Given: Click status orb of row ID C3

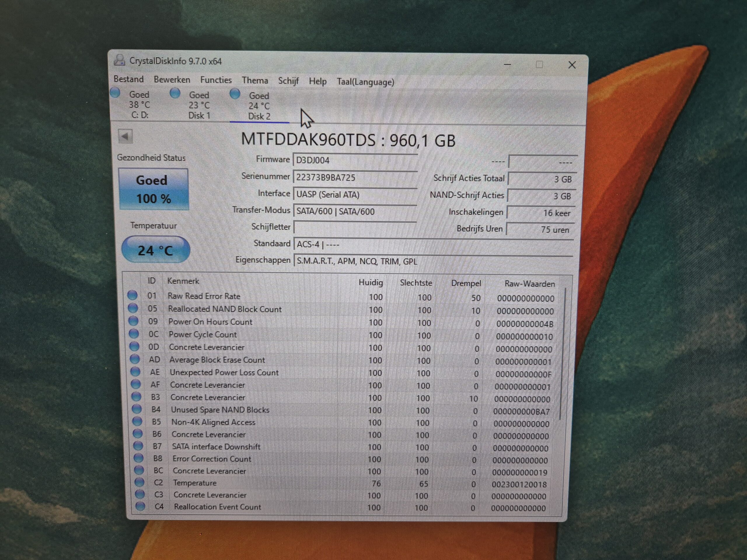Looking at the screenshot, I should coord(140,494).
